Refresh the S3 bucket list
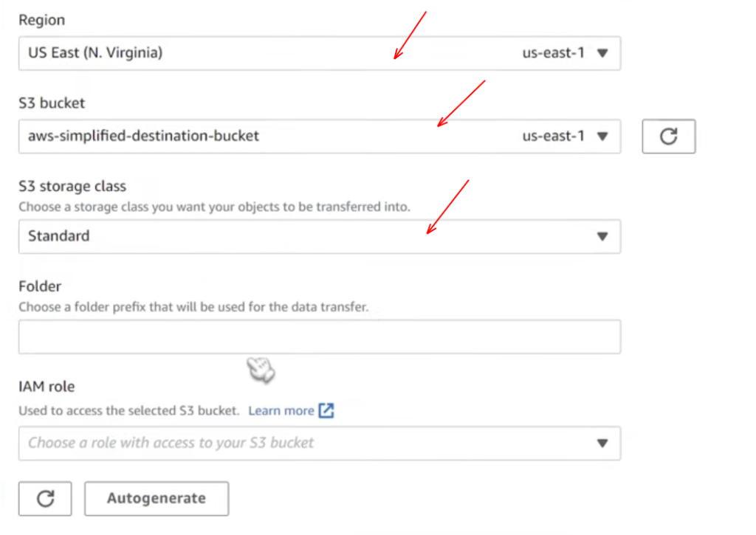The height and width of the screenshot is (535, 756). pos(668,137)
